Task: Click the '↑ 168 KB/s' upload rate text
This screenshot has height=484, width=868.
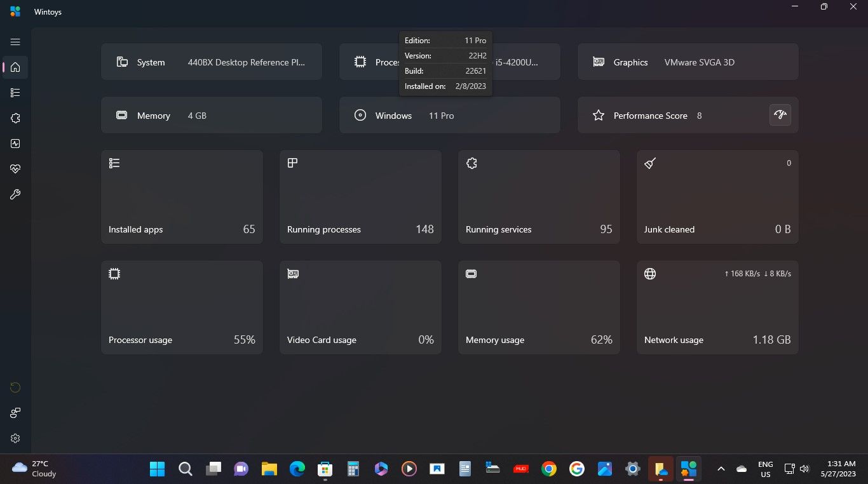Action: (742, 274)
